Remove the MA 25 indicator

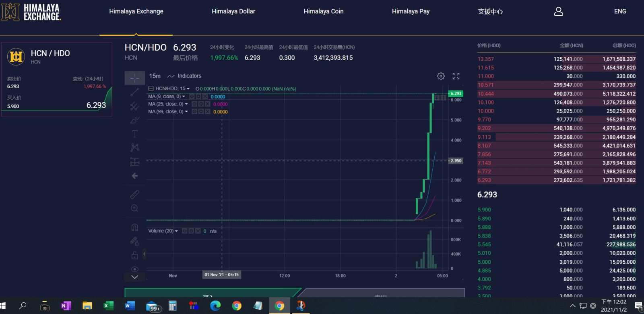coord(208,104)
